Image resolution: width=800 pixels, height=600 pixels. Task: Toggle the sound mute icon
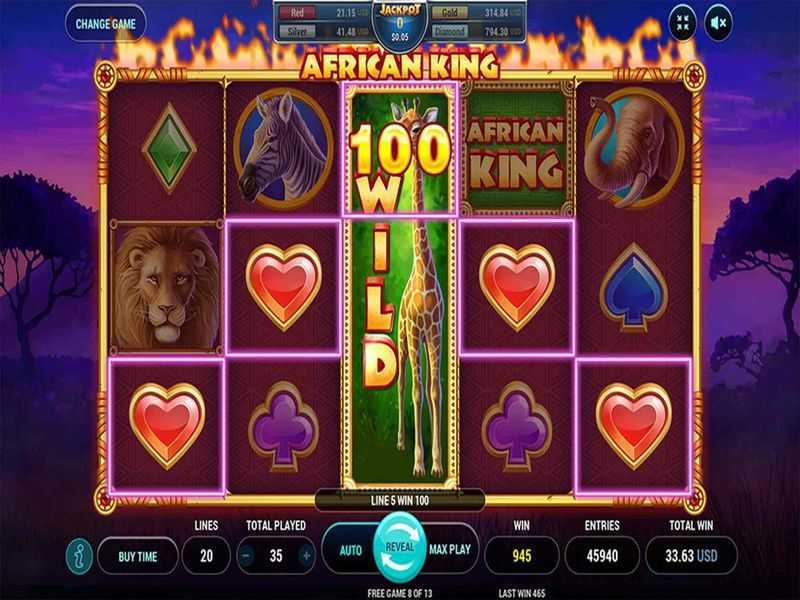pyautogui.click(x=718, y=23)
